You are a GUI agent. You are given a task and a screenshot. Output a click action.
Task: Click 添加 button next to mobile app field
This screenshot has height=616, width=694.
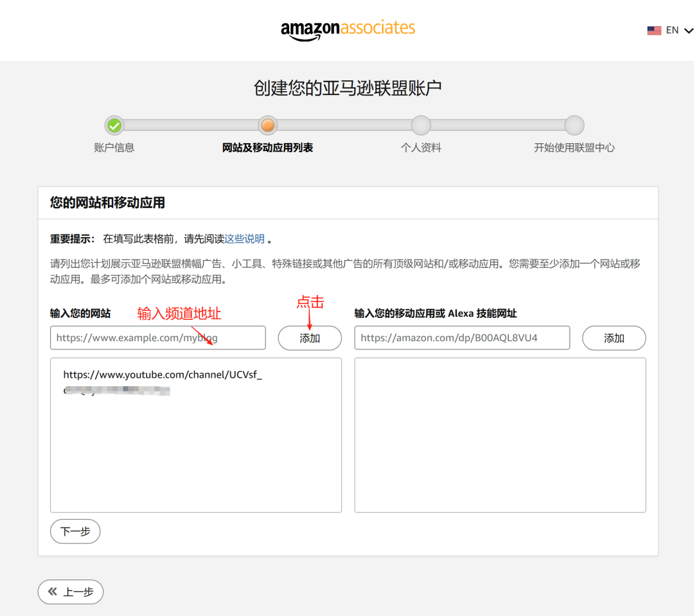[614, 338]
